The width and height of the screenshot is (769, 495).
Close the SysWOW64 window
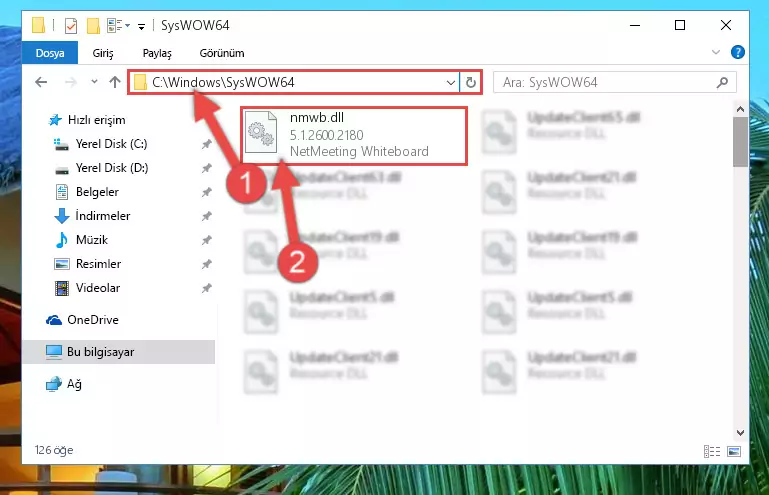click(x=726, y=25)
